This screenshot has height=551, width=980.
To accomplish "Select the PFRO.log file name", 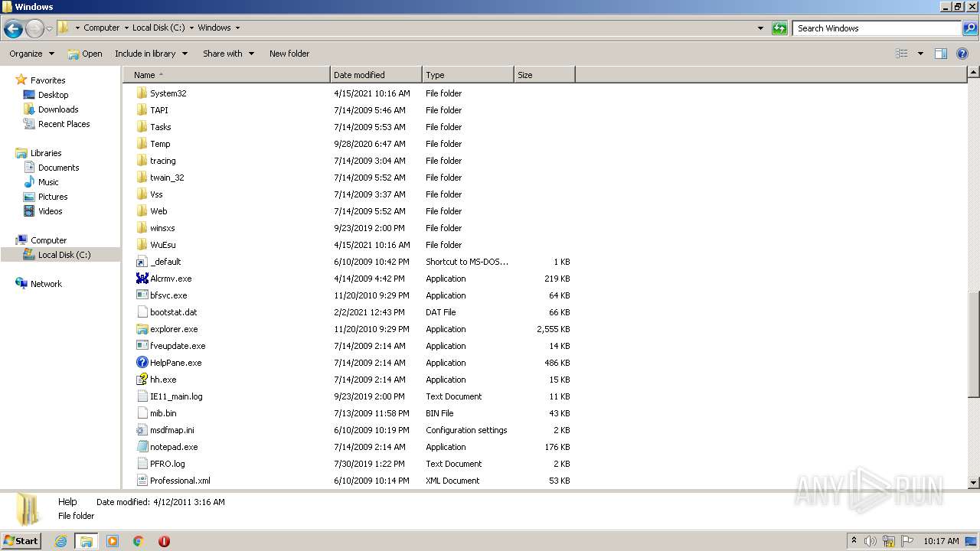I will 167,464.
